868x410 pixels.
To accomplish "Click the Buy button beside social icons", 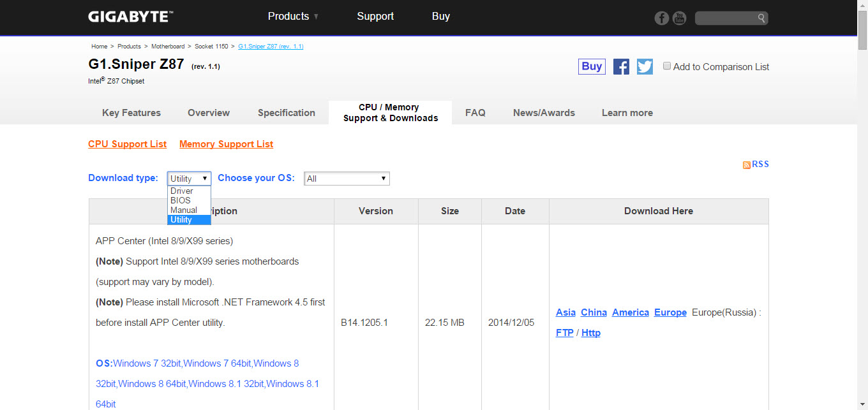I will click(x=592, y=66).
